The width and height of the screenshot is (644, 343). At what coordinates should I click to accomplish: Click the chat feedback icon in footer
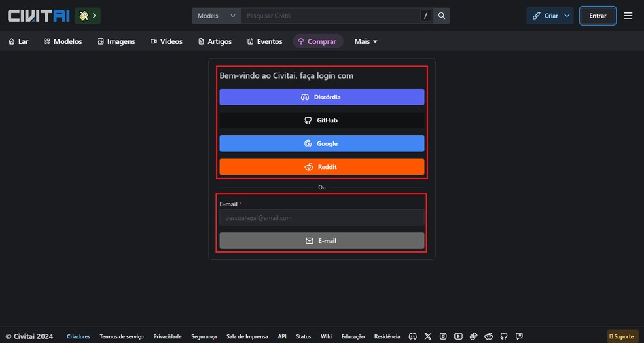coord(519,336)
